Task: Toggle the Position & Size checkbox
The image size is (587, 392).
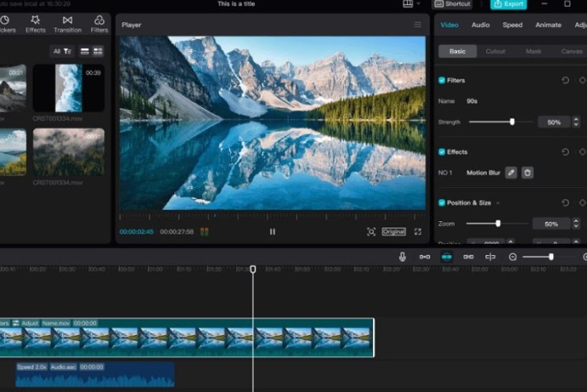Action: click(x=442, y=203)
